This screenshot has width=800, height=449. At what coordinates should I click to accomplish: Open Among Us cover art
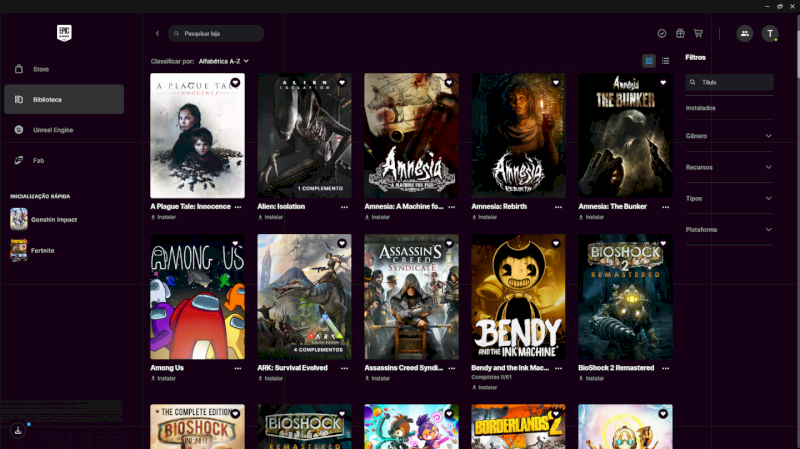197,297
